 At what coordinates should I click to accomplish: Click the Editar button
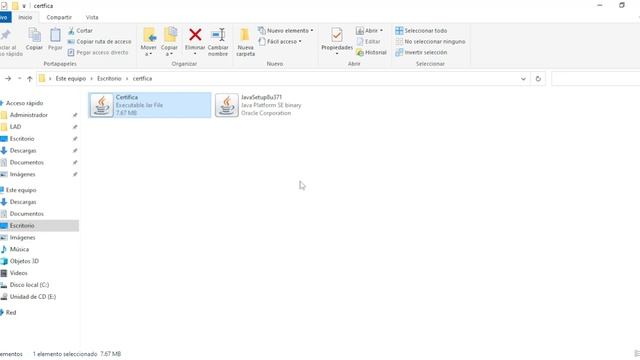click(368, 42)
